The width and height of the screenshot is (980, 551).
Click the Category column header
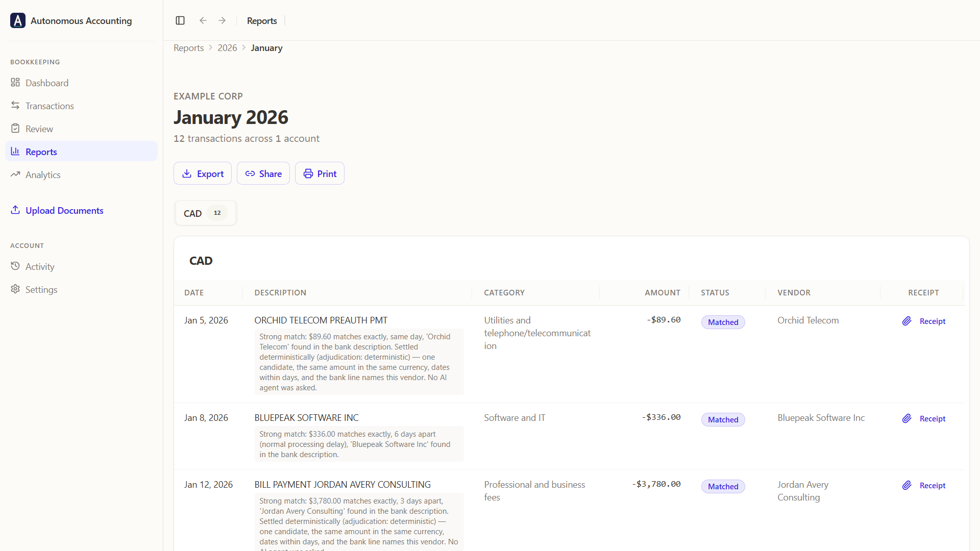click(x=504, y=292)
